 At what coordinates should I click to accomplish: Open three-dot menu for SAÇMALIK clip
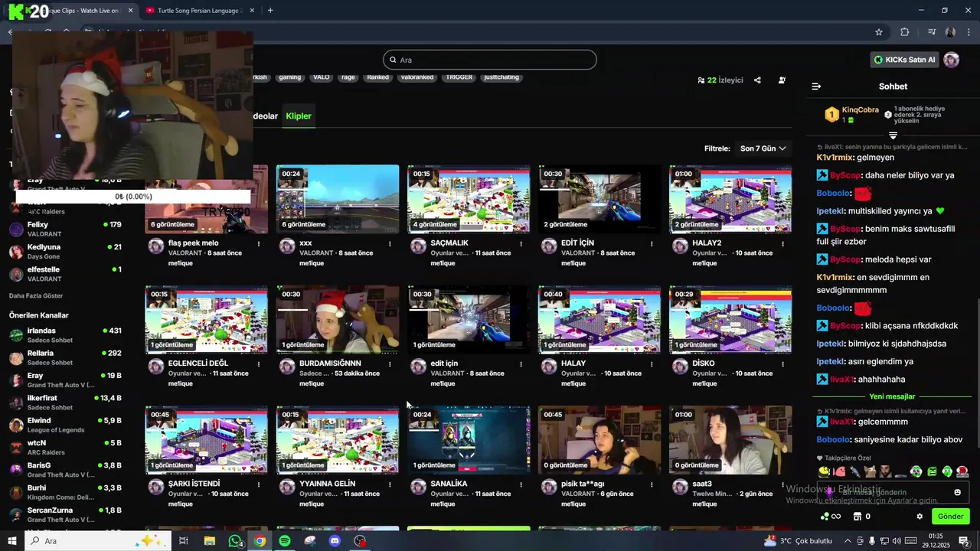[521, 243]
